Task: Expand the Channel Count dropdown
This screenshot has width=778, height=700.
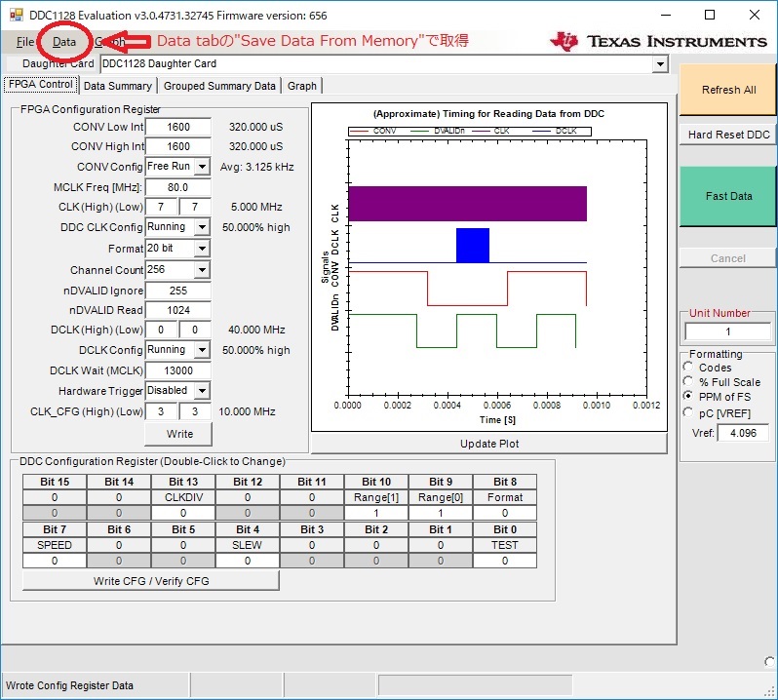Action: (x=202, y=270)
